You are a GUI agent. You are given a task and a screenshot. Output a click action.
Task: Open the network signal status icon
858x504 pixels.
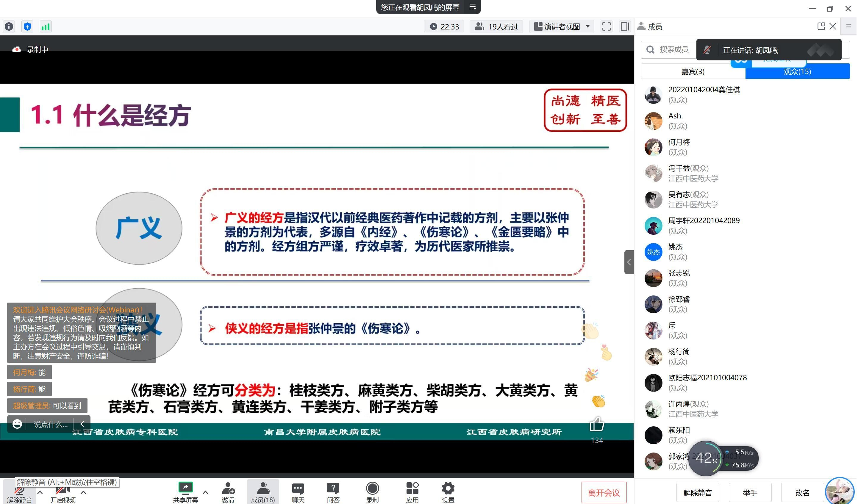[x=45, y=26]
